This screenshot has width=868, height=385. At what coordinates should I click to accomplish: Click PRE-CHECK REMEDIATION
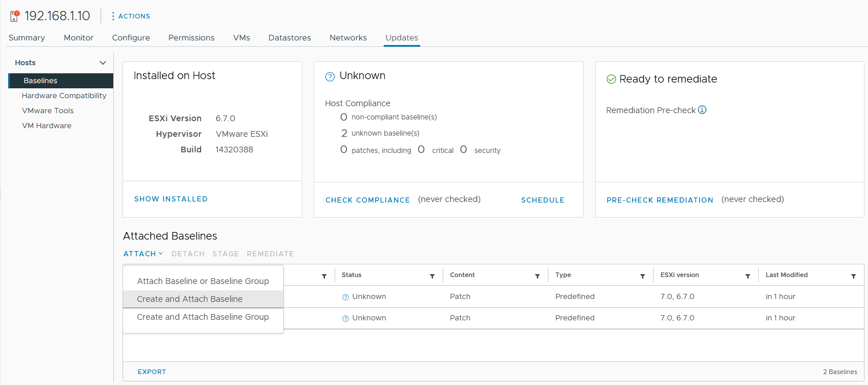[660, 200]
